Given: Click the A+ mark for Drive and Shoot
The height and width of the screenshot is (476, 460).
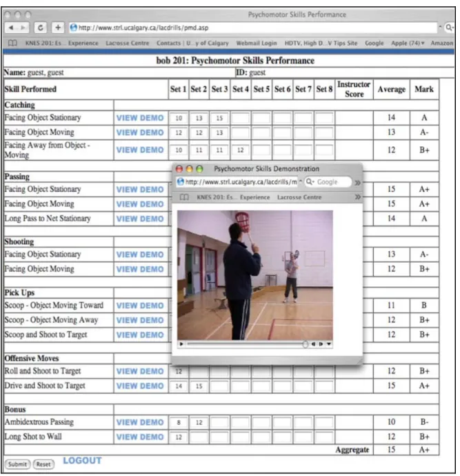Looking at the screenshot, I should pyautogui.click(x=424, y=386).
